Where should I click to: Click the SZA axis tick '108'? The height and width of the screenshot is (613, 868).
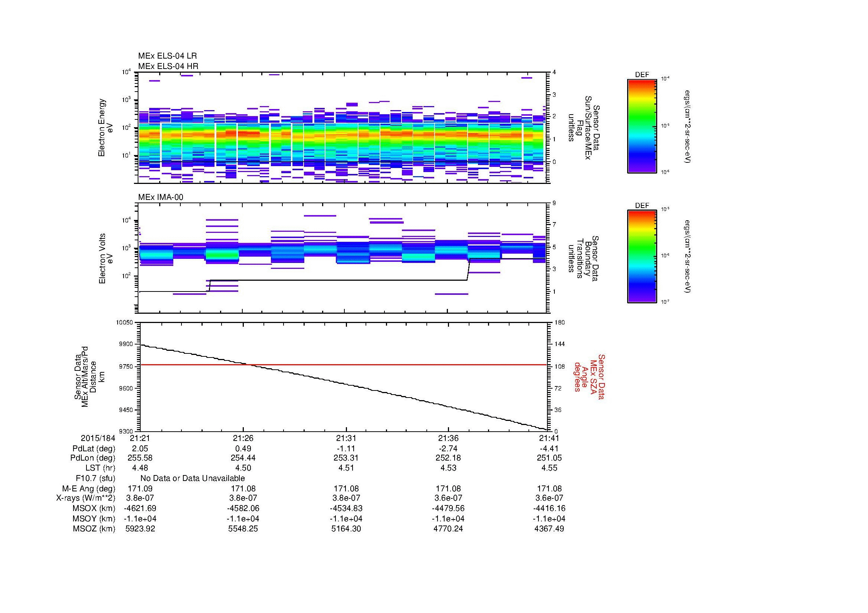(x=559, y=366)
